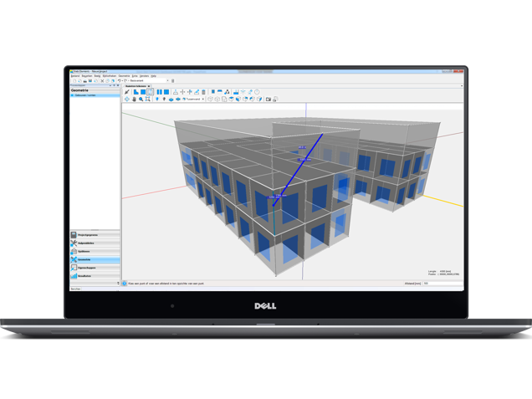Open the Projectgegevens panel
Viewport: 532px width, 399px height.
(88, 235)
